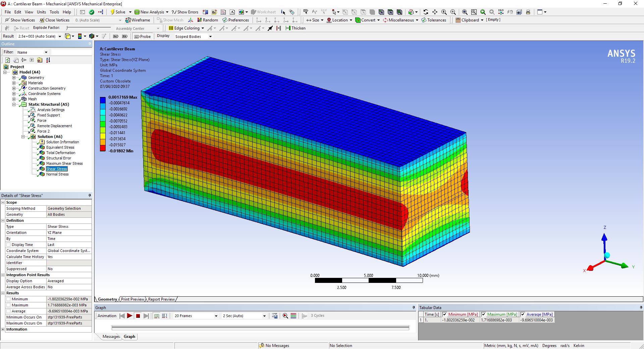This screenshot has width=644, height=349.
Task: Select the Fixed Support tree item
Action: [x=48, y=115]
